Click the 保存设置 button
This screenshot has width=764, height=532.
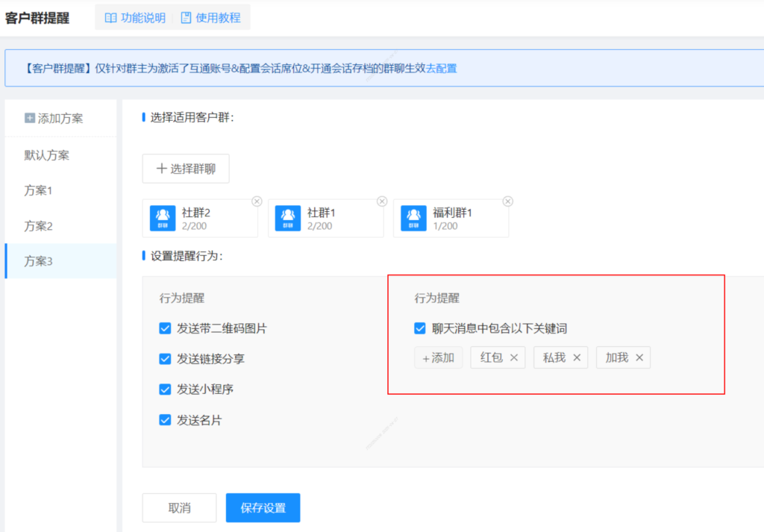pos(263,508)
